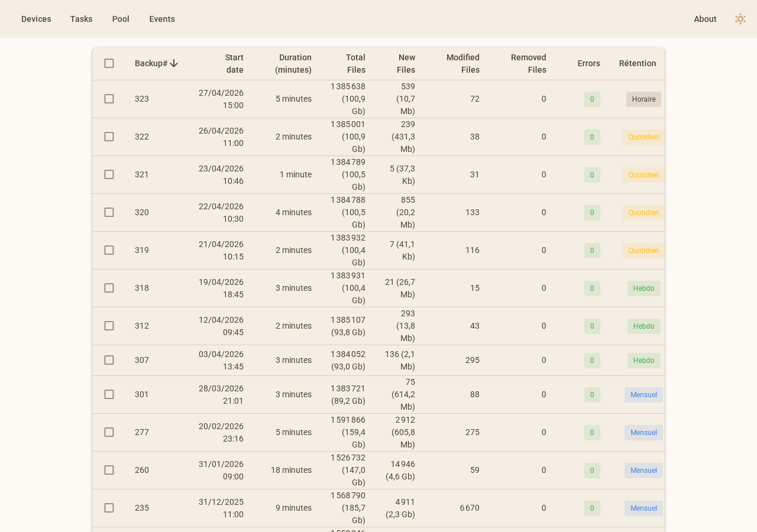Click backup number 312
The image size is (757, 532).
pyautogui.click(x=142, y=326)
